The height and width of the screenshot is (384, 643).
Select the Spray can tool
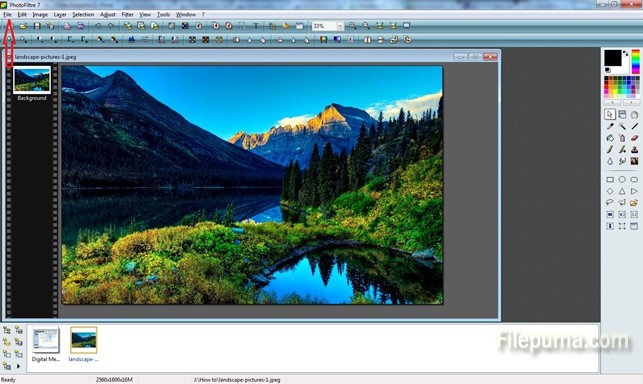622,138
